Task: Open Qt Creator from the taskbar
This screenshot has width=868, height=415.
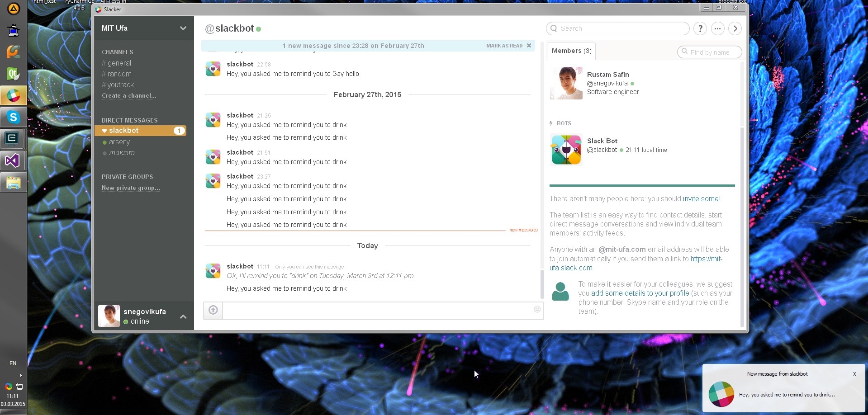Action: pyautogui.click(x=13, y=74)
